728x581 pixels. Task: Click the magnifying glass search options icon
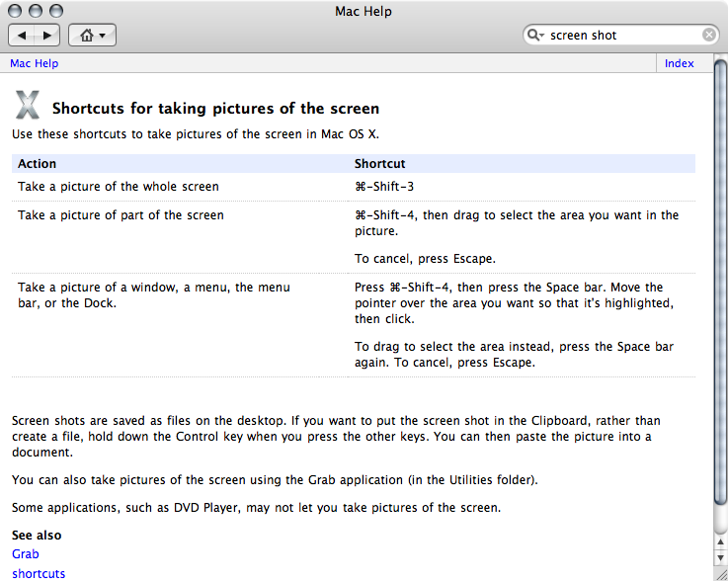click(536, 36)
